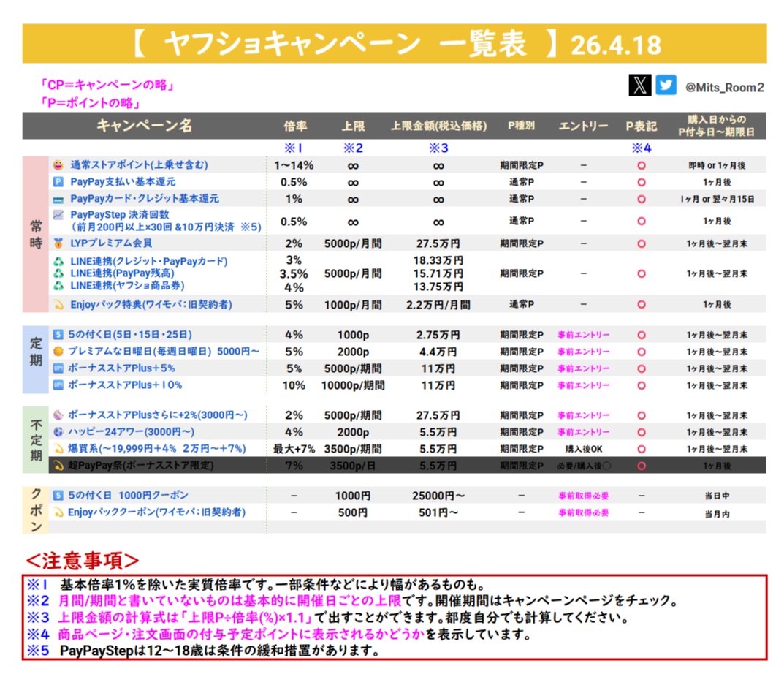784x685 pixels.
Task: Click the ※1 marker under 倍率
Action: [293, 148]
